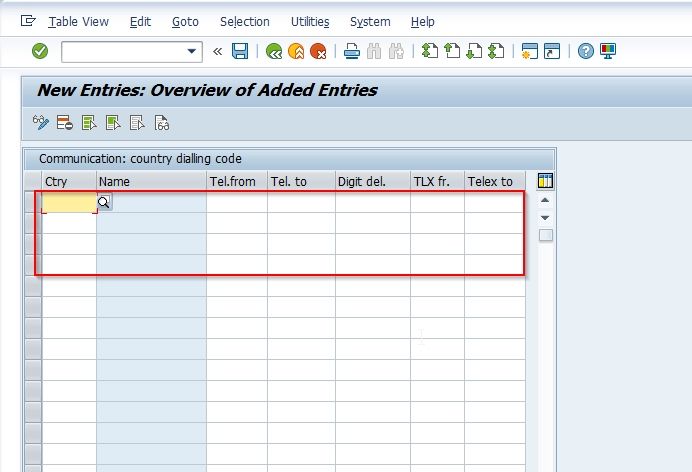Expand the command field dropdown arrow
The image size is (692, 472).
(192, 52)
